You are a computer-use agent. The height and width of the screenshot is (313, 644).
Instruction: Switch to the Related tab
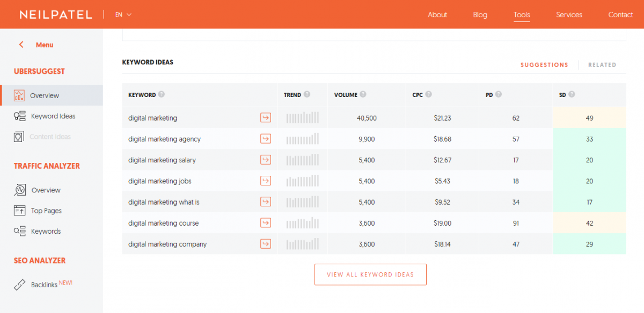point(602,65)
